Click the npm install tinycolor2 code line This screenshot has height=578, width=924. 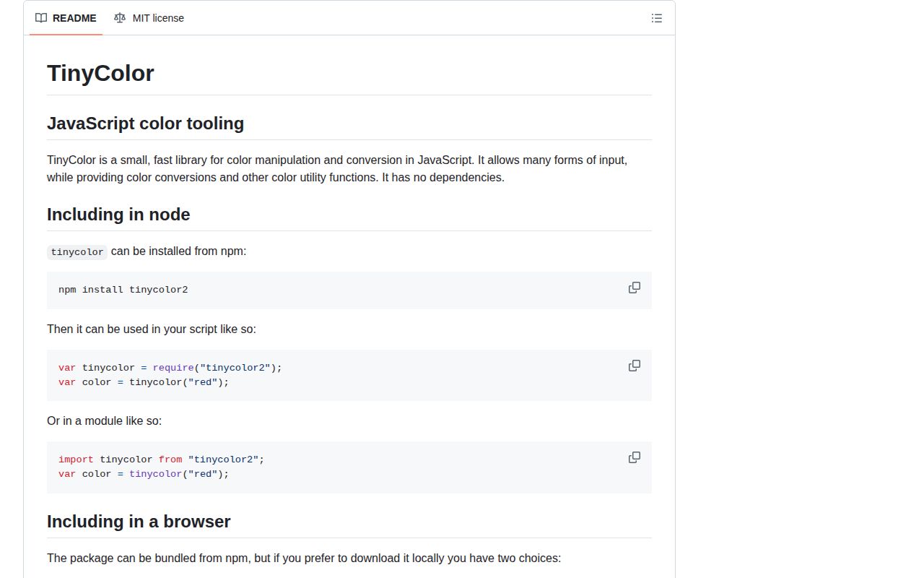(x=123, y=290)
